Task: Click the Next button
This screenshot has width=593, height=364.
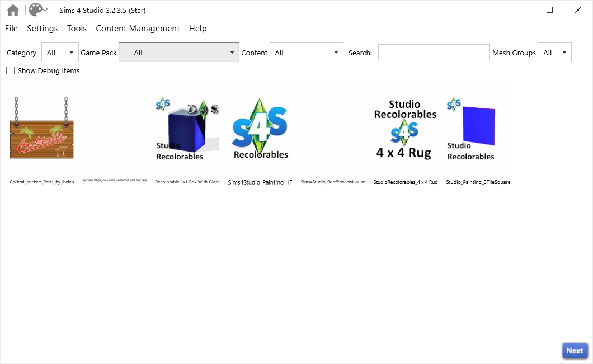Action: coord(575,350)
